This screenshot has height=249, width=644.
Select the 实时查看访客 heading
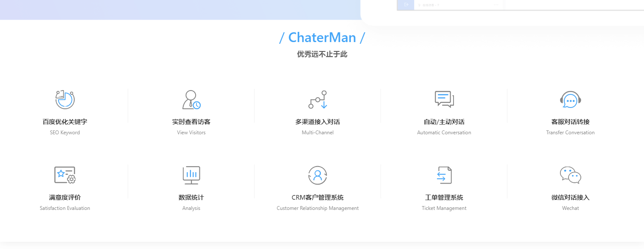pos(191,122)
